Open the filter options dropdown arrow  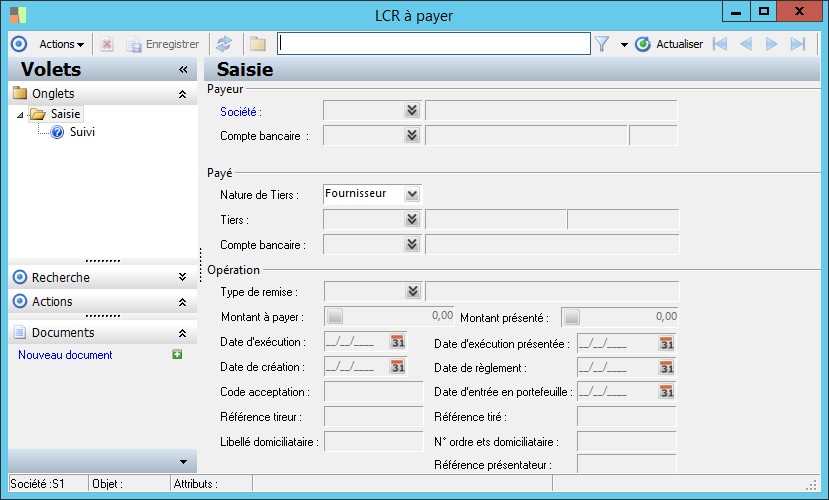624,45
